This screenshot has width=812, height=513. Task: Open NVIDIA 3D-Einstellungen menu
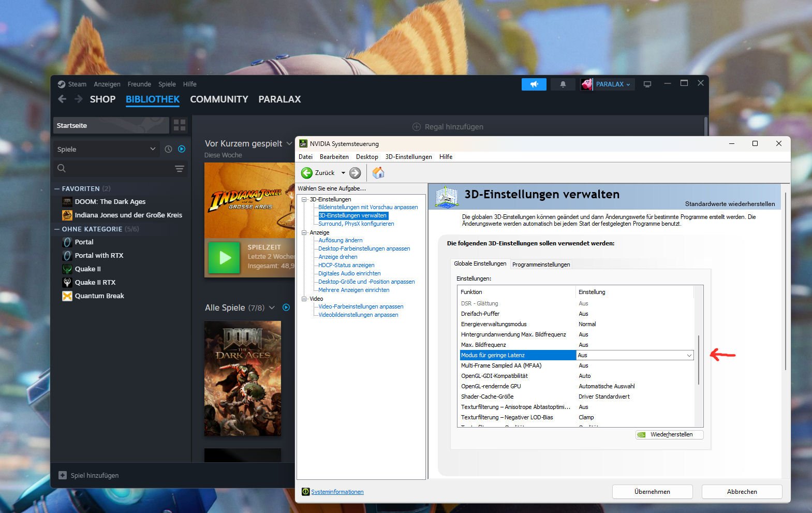408,157
